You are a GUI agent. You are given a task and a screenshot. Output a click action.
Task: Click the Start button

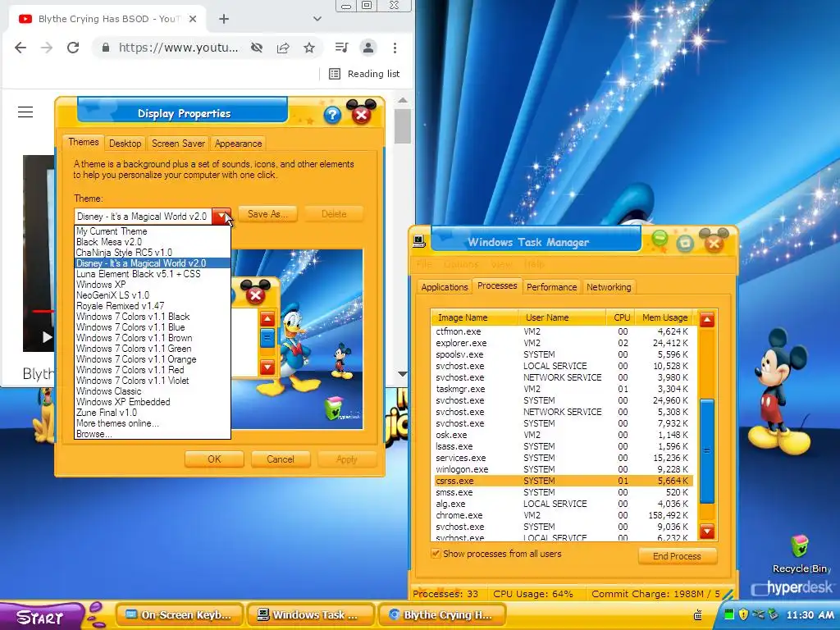click(42, 617)
